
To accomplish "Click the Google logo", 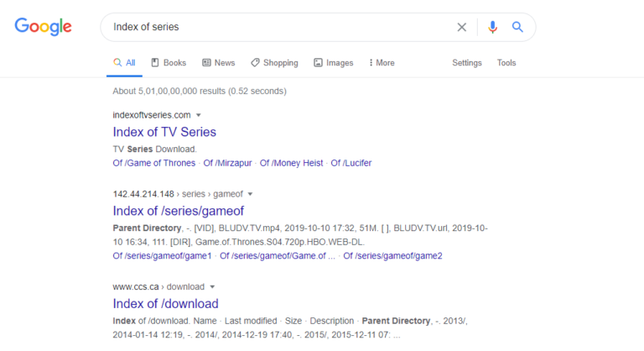I will point(43,27).
